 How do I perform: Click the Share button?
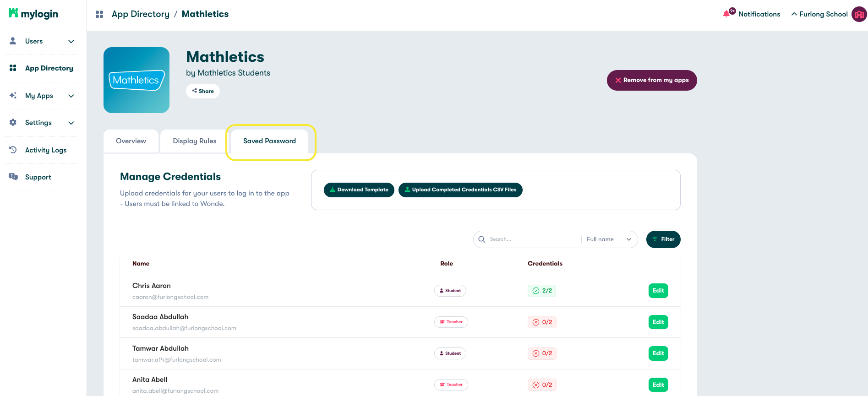coord(203,91)
